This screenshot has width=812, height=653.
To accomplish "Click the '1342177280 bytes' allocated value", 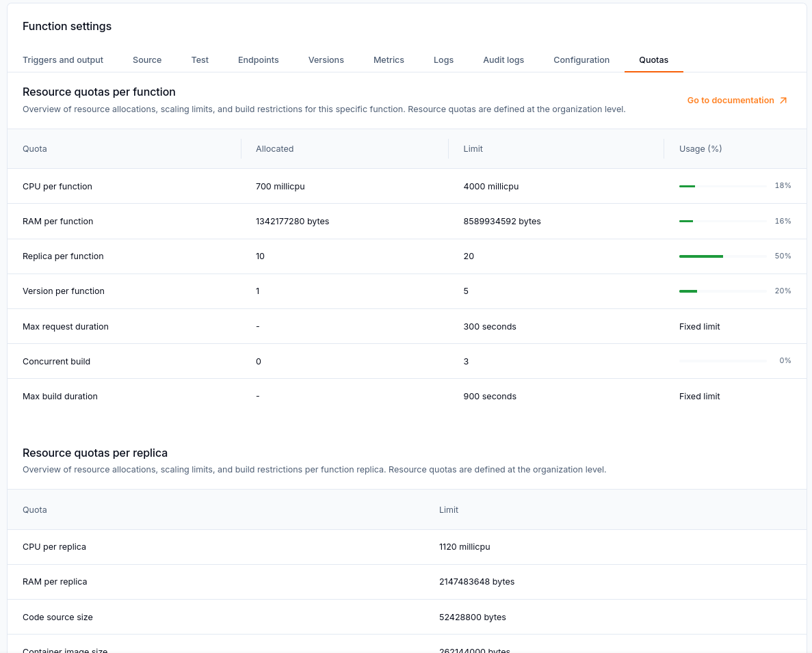I will point(293,222).
